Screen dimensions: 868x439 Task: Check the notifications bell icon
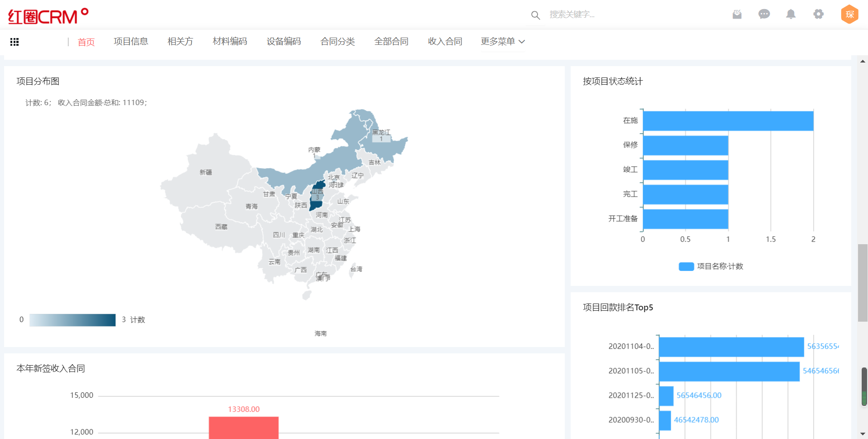(x=791, y=14)
